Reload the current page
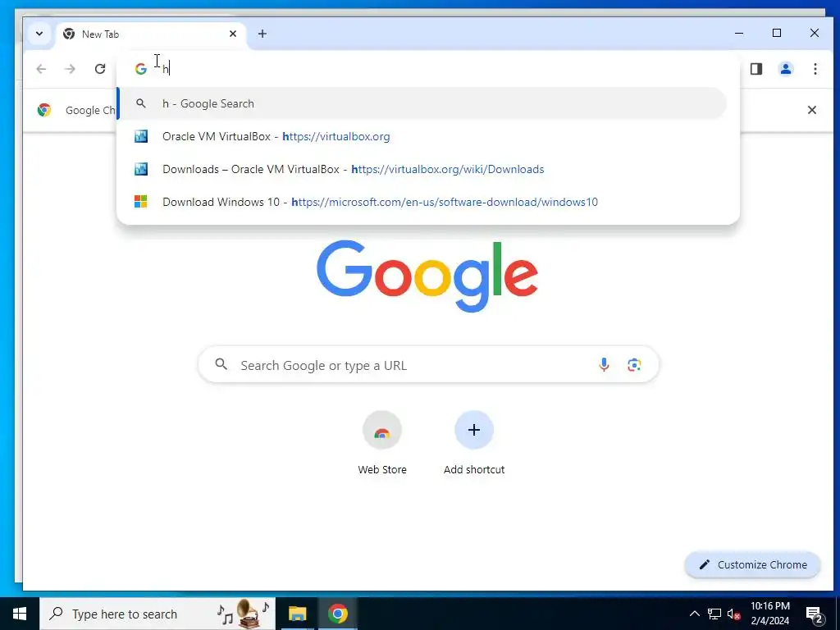 99,69
